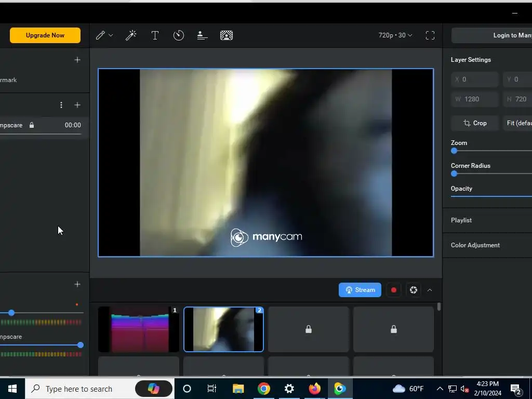
Task: Click the presets panel scrollbar
Action: pos(439,307)
